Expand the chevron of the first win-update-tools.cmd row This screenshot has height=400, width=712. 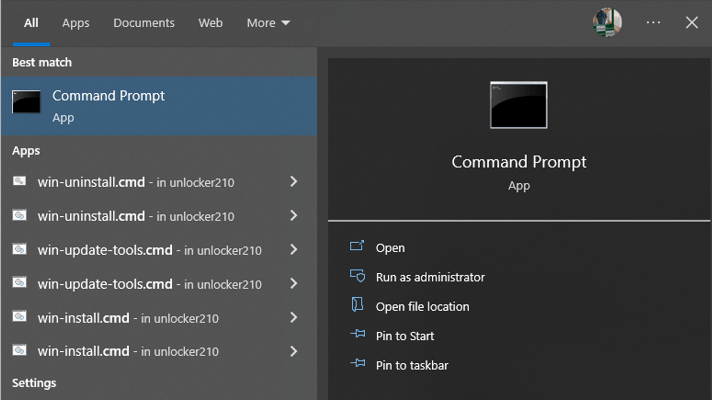point(294,249)
